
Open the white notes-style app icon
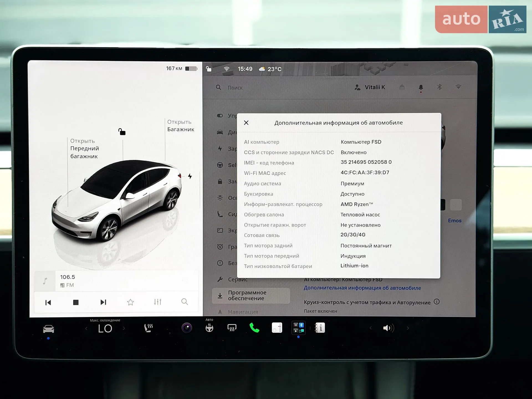click(x=277, y=328)
